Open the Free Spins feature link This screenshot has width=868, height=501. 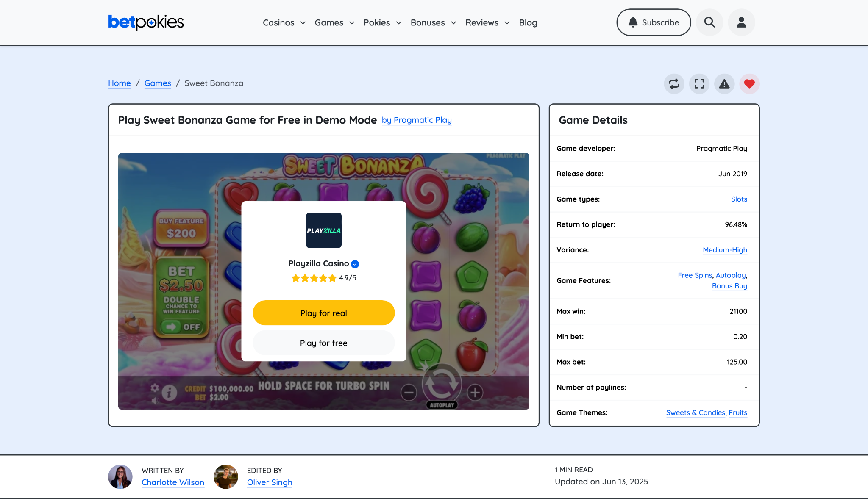695,276
